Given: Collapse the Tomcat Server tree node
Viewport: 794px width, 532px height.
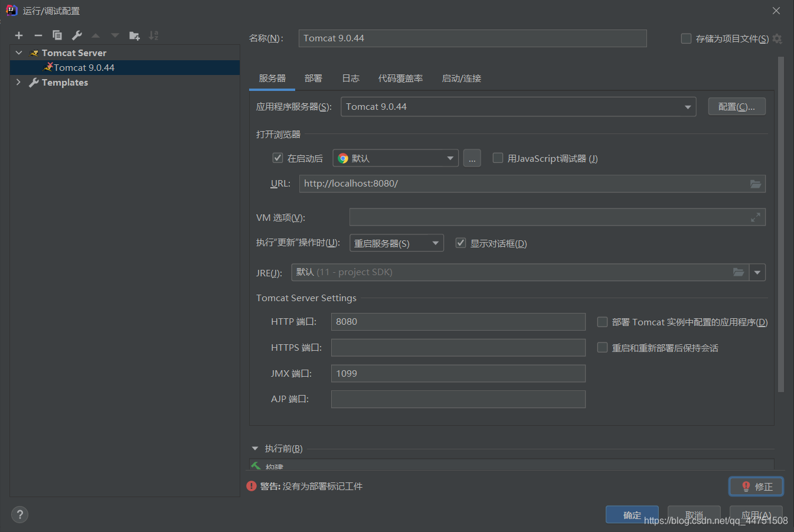Looking at the screenshot, I should click(x=19, y=53).
